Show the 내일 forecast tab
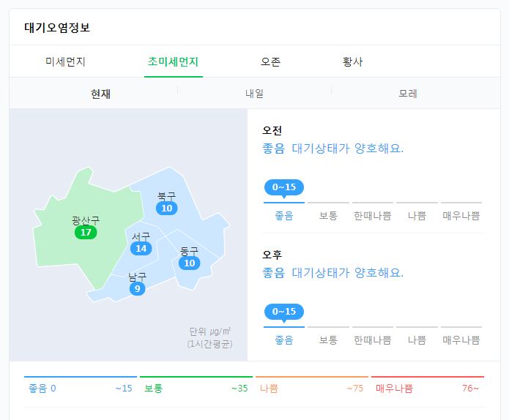 (x=254, y=94)
